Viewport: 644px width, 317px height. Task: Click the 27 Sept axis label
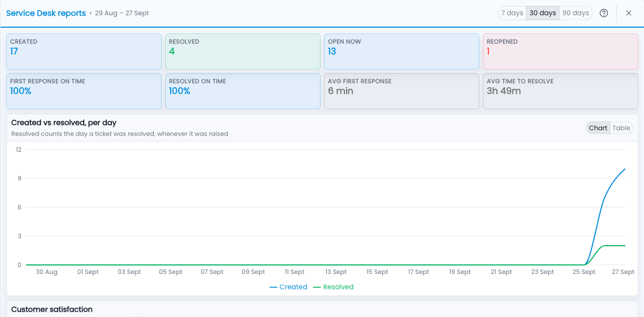(623, 272)
